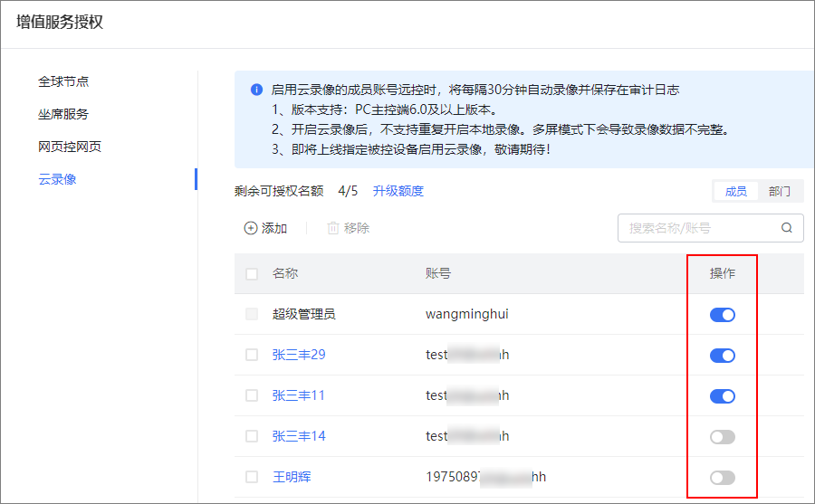Select the checkbox for 张三丰29
Viewport: 815px width, 504px height.
252,355
